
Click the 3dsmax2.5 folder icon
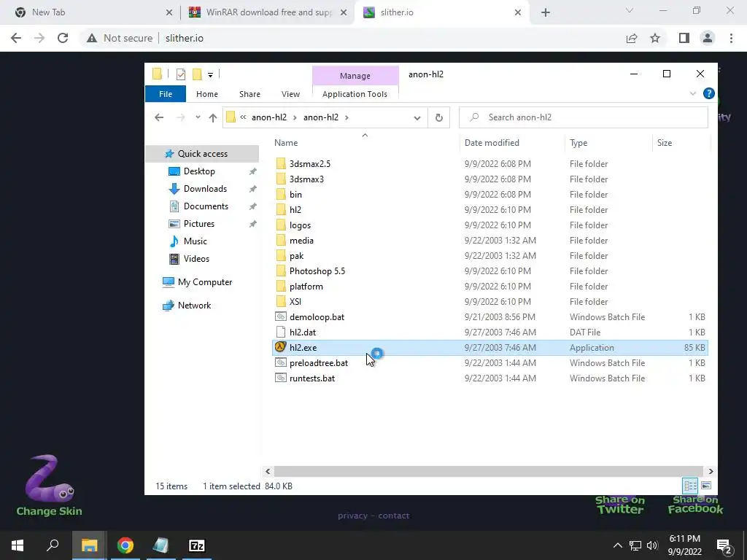[281, 163]
